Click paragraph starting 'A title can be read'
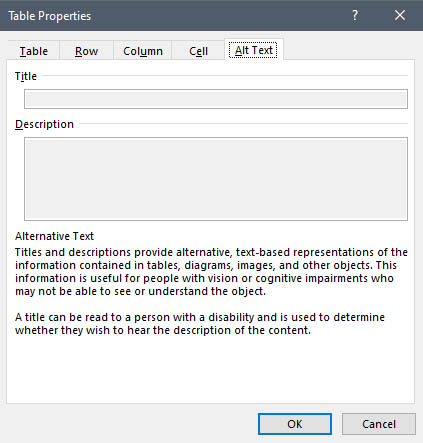This screenshot has width=423, height=443. coord(200,323)
